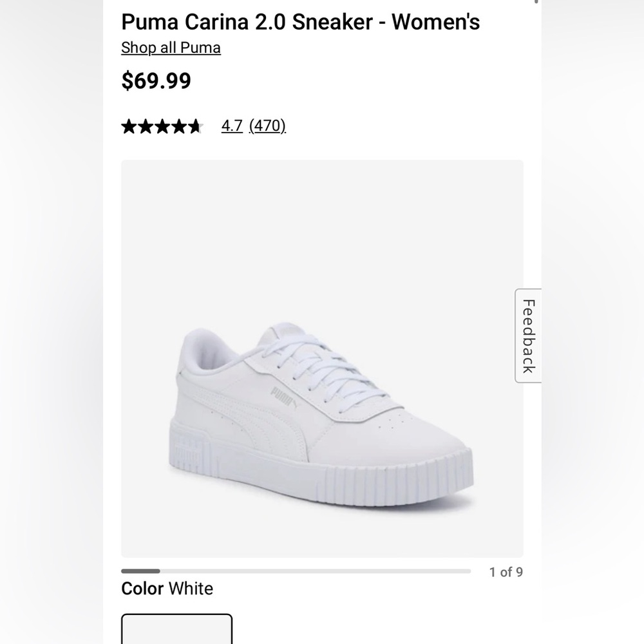644x644 pixels.
Task: Click the half-filled fifth star
Action: [x=196, y=126]
